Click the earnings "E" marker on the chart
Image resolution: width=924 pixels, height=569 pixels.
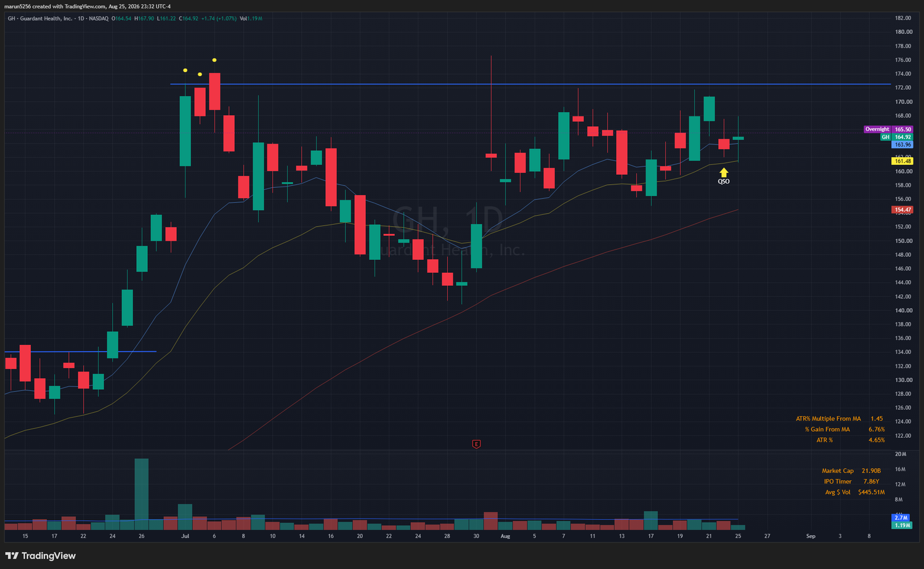pos(476,444)
